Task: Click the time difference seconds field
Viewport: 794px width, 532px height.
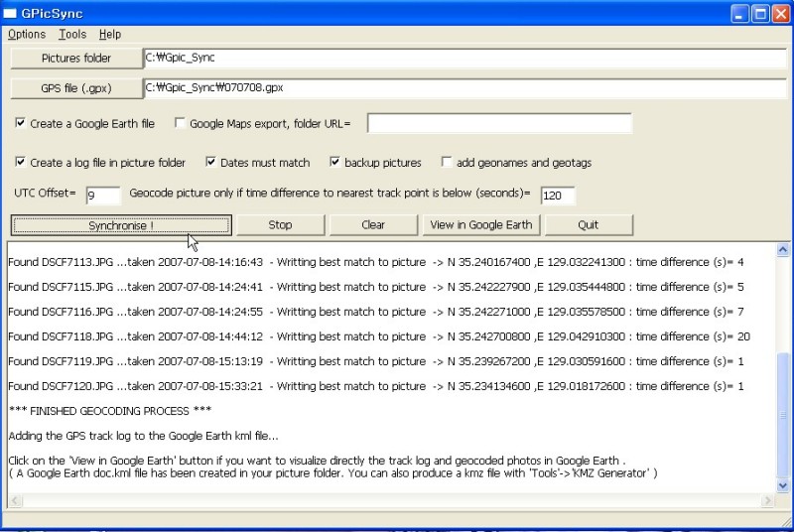Action: coord(558,196)
